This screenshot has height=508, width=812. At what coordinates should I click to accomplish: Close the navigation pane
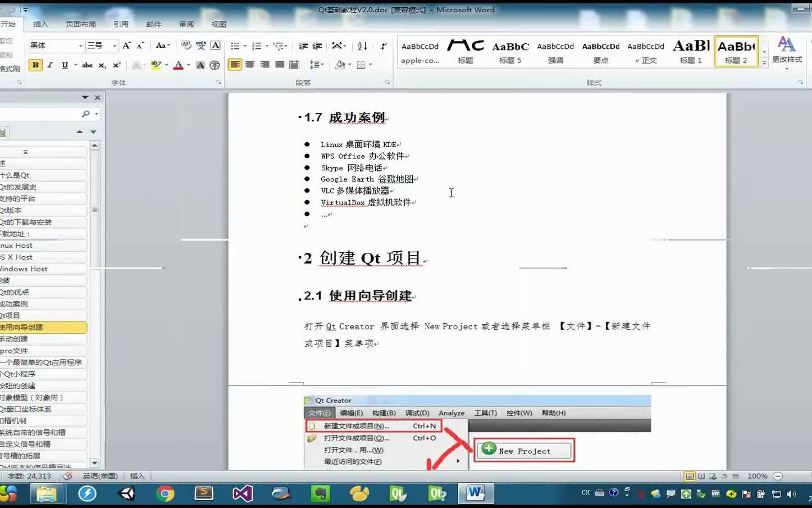pyautogui.click(x=97, y=97)
